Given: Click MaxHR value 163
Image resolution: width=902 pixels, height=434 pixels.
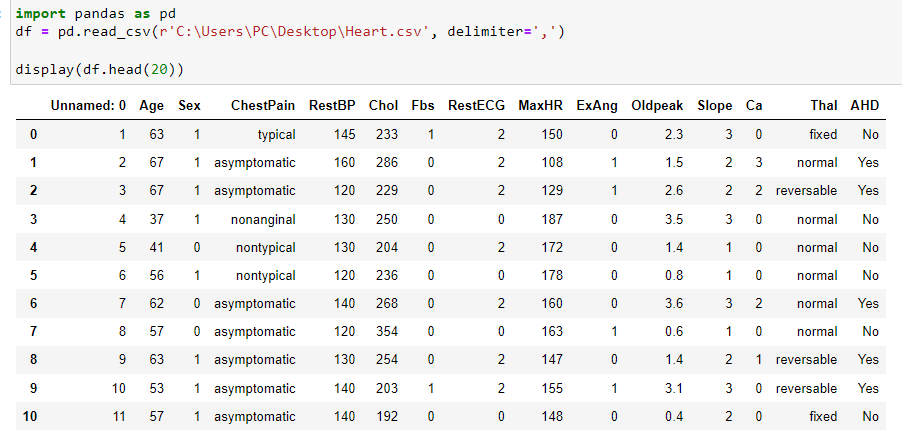Looking at the screenshot, I should [x=552, y=332].
